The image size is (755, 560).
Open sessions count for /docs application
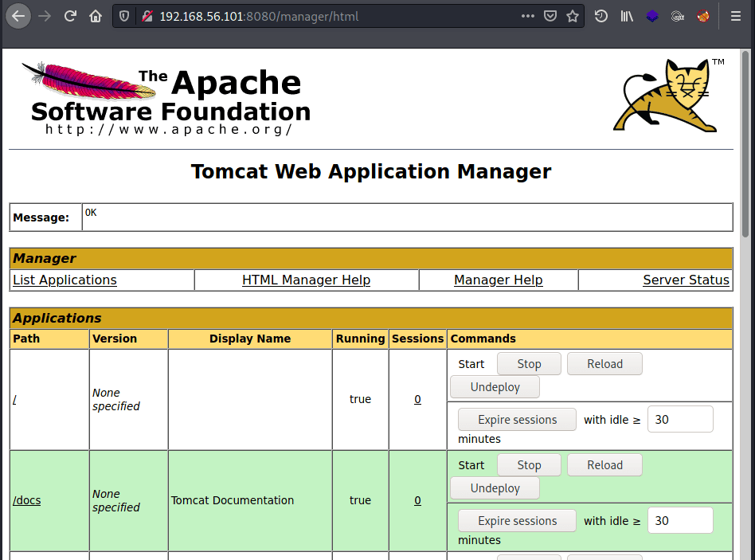coord(417,500)
